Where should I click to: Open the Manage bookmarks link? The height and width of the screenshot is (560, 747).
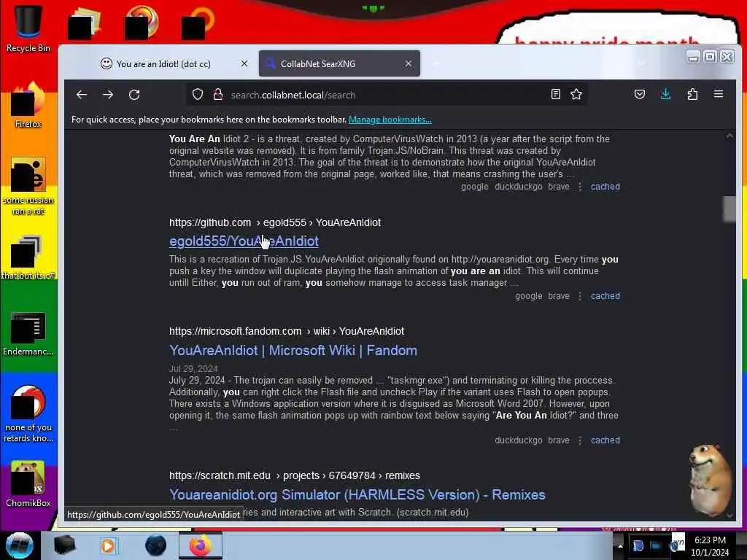pyautogui.click(x=390, y=120)
